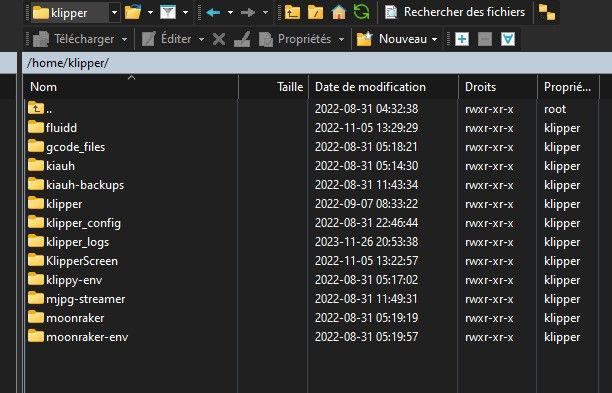
Task: Expand the open directory arrow
Action: (150, 13)
